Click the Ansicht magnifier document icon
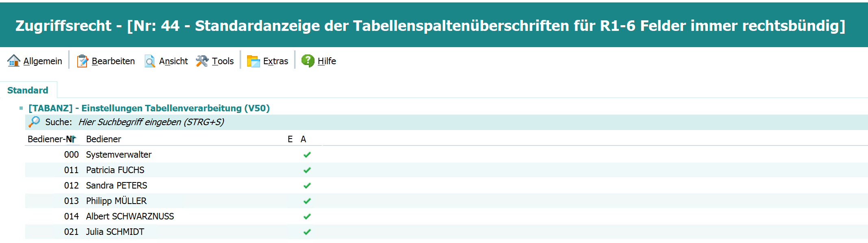 pyautogui.click(x=150, y=61)
